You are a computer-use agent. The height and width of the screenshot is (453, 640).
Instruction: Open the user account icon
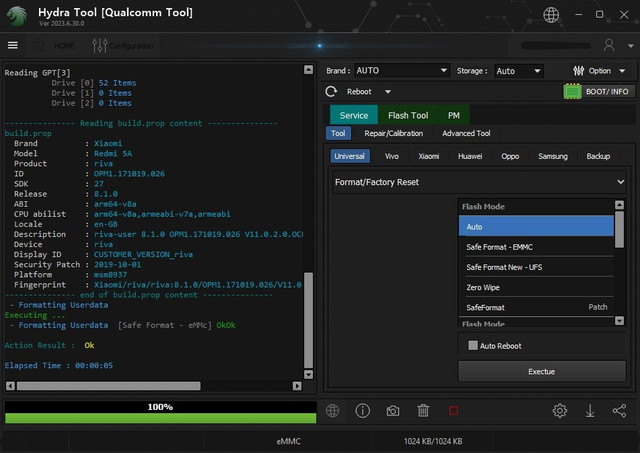609,45
